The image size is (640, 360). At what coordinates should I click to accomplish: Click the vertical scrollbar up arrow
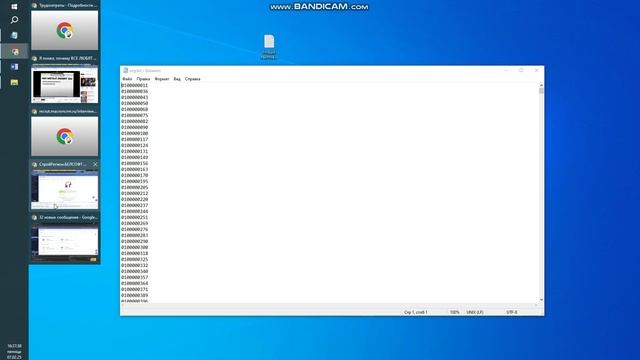pyautogui.click(x=541, y=85)
